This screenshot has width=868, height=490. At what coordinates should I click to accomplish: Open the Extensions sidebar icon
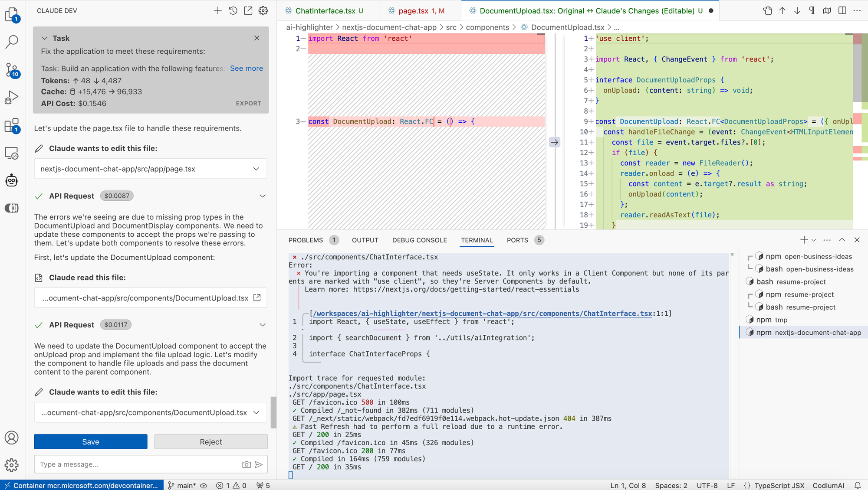(x=12, y=126)
